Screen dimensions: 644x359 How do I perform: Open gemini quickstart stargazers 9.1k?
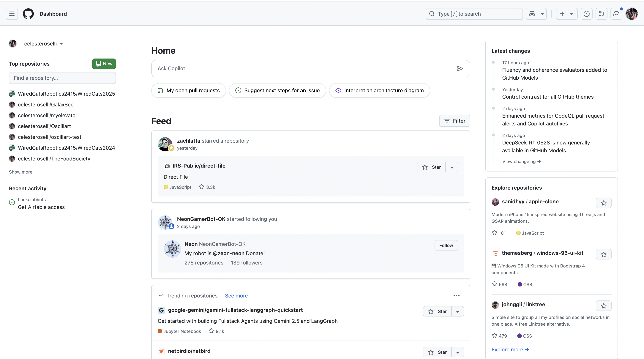[x=217, y=331]
